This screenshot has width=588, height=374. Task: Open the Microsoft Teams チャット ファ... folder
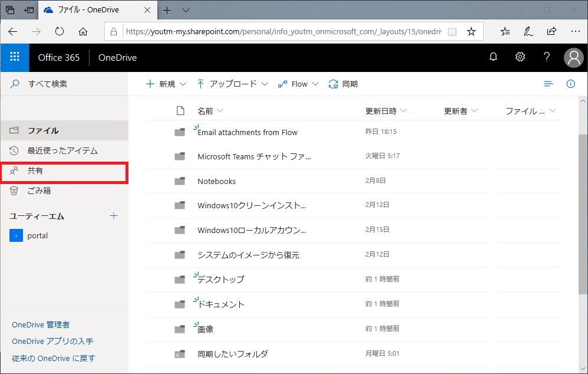(255, 156)
